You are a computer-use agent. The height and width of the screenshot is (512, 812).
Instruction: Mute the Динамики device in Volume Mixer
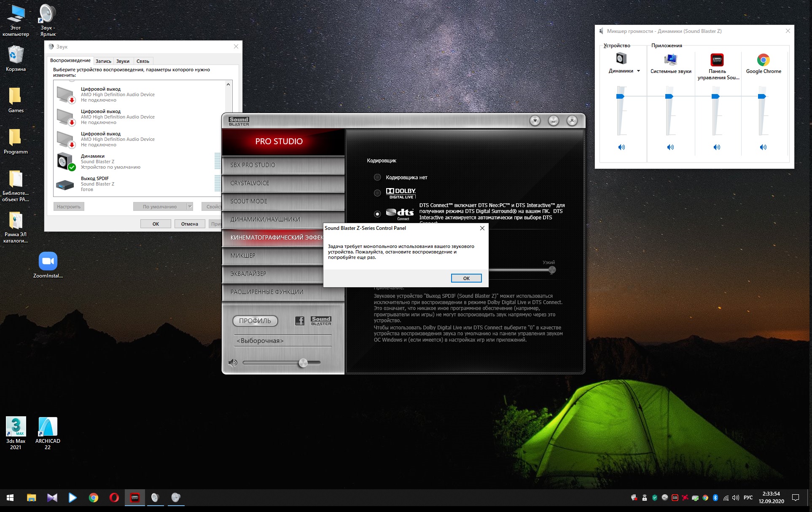point(621,147)
